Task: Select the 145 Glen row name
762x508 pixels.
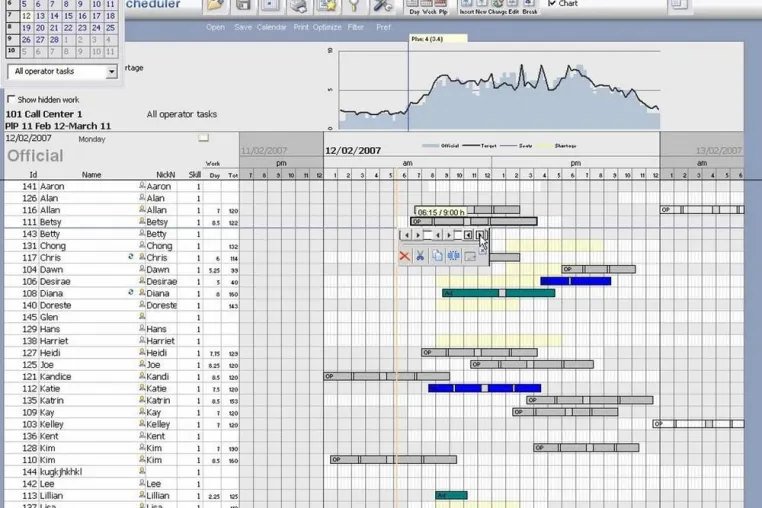Action: click(49, 317)
